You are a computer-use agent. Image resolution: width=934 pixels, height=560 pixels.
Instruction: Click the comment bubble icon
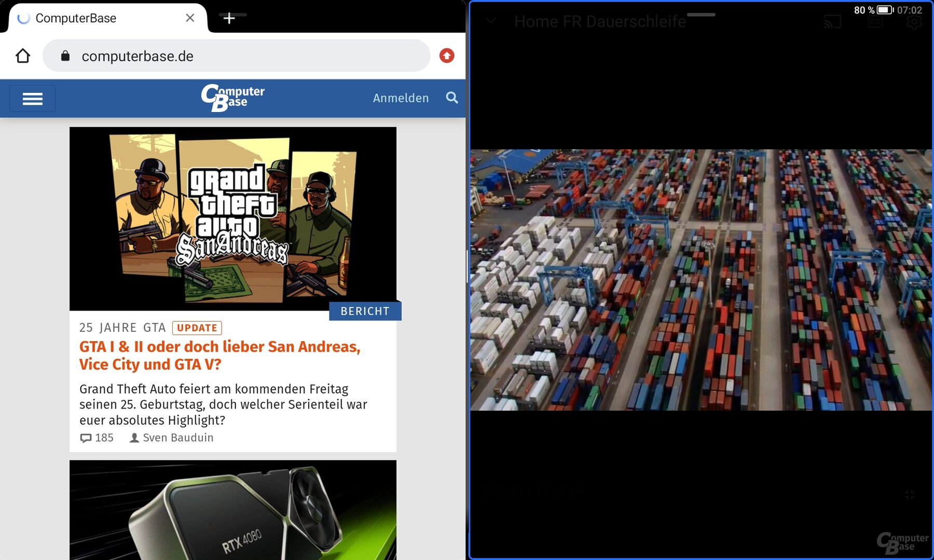(86, 438)
